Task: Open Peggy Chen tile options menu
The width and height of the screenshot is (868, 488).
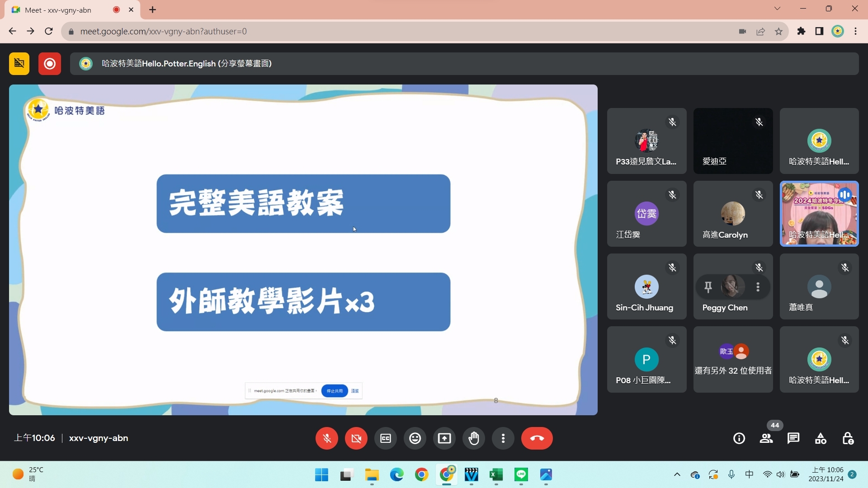Action: coord(758,287)
